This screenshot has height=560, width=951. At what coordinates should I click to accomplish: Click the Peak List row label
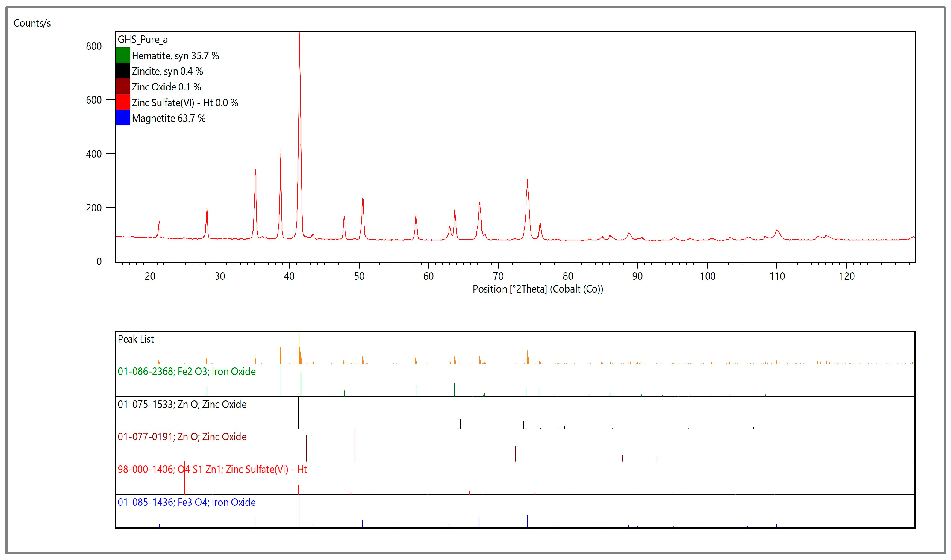tap(136, 339)
